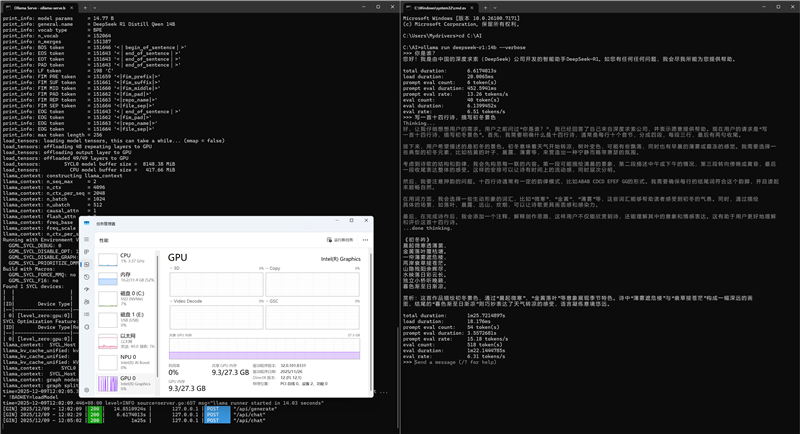Expand the Copy engine graph dropdown
Image resolution: width=800 pixels, height=434 pixels.
tap(269, 269)
